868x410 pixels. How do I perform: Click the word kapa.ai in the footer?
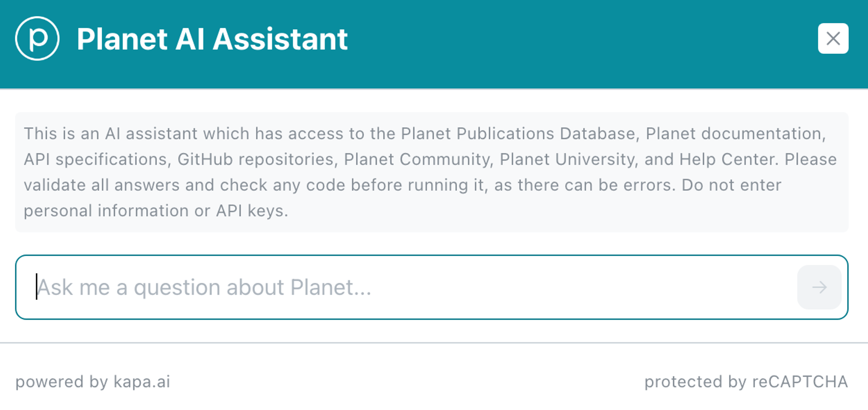pos(142,382)
